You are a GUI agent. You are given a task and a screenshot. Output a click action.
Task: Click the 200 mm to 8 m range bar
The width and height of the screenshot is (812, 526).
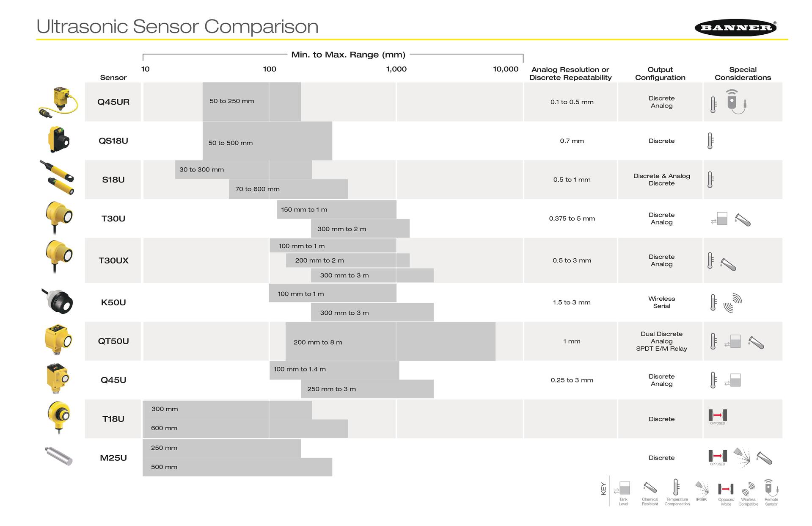[x=390, y=342]
